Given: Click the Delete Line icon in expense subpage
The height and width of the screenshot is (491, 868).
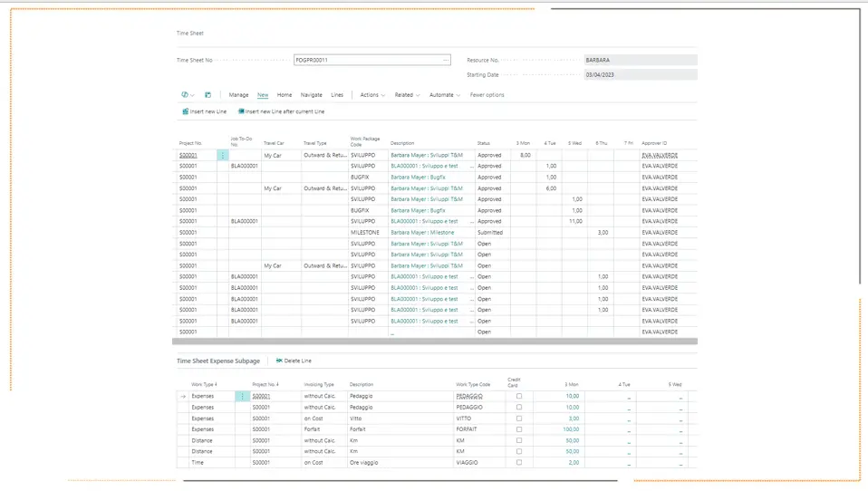Looking at the screenshot, I should point(279,361).
